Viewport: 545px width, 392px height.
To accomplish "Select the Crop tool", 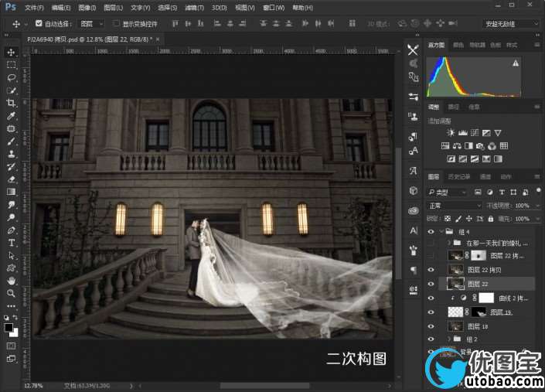I will pyautogui.click(x=12, y=103).
